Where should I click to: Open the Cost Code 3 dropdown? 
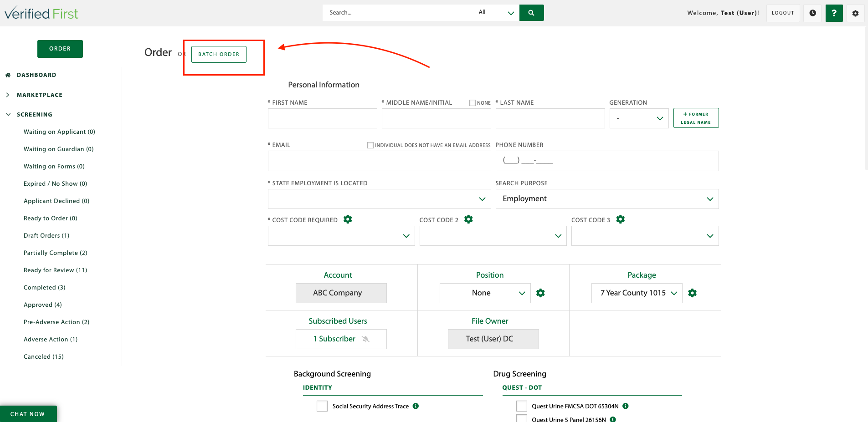coord(645,236)
